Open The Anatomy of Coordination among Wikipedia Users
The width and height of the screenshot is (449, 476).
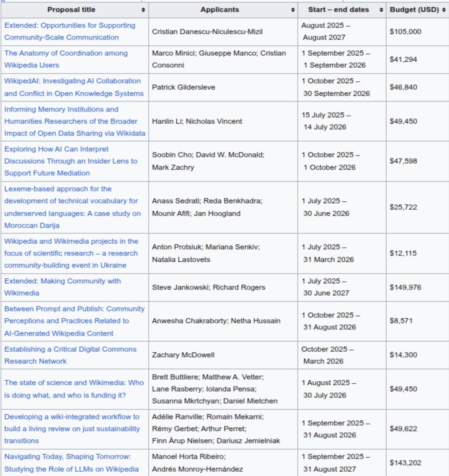point(66,59)
